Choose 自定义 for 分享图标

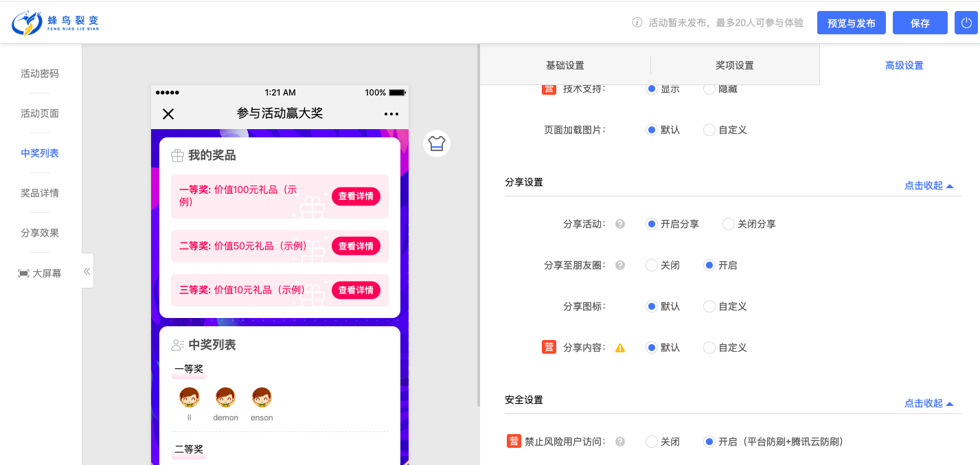point(709,306)
